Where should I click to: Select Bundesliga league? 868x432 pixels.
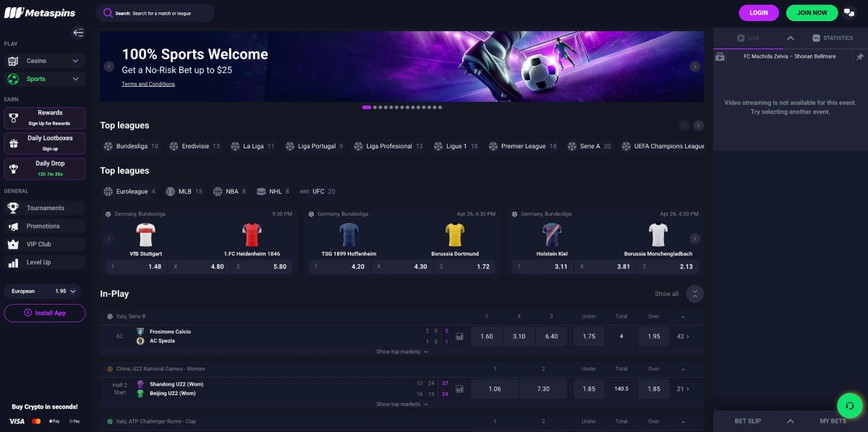pyautogui.click(x=132, y=146)
